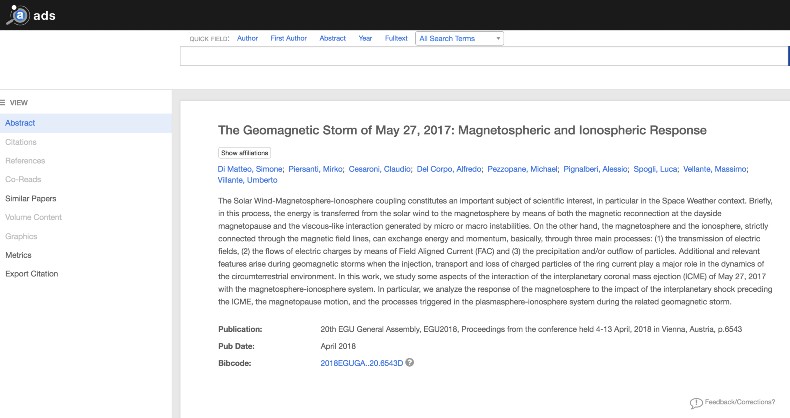Open author Spogli, Luca
This screenshot has height=418, width=790.
point(655,169)
